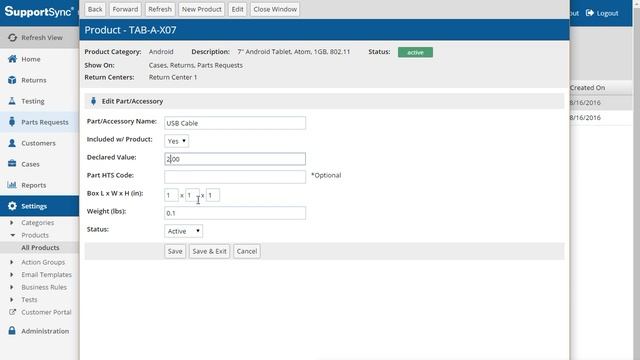Viewport: 640px width, 360px height.
Task: Click the Refresh toolbar button
Action: click(x=160, y=9)
